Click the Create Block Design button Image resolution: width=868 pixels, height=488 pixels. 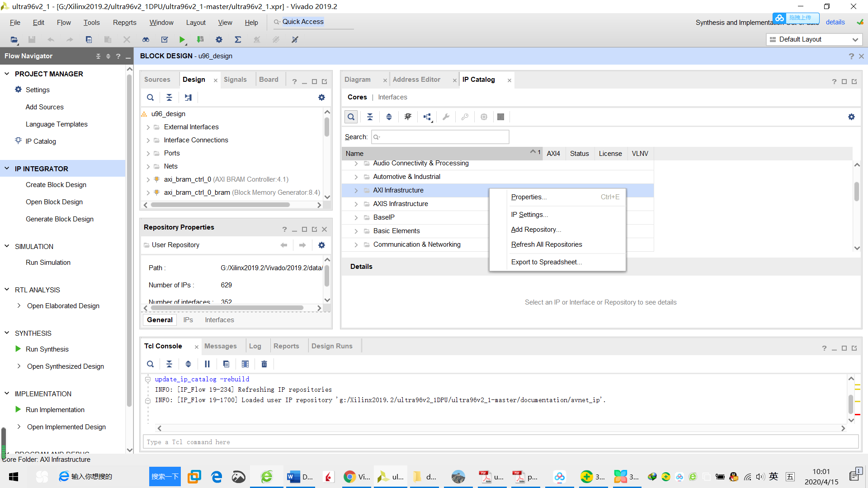click(56, 184)
